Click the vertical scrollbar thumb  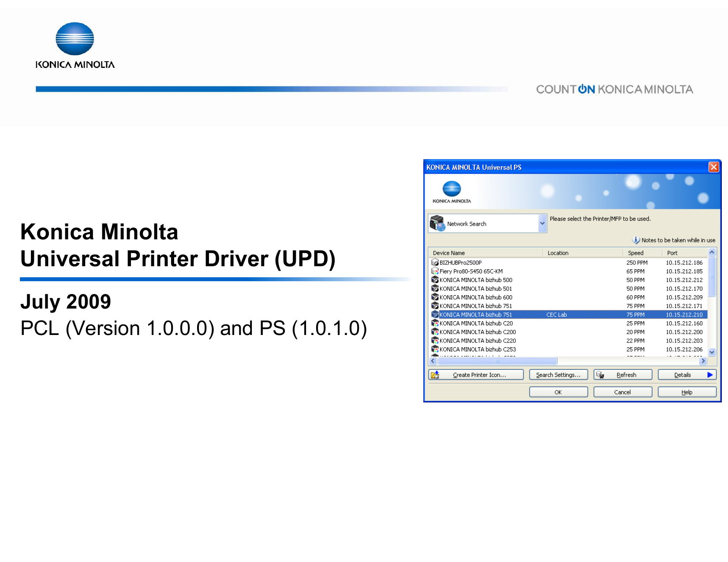(712, 276)
